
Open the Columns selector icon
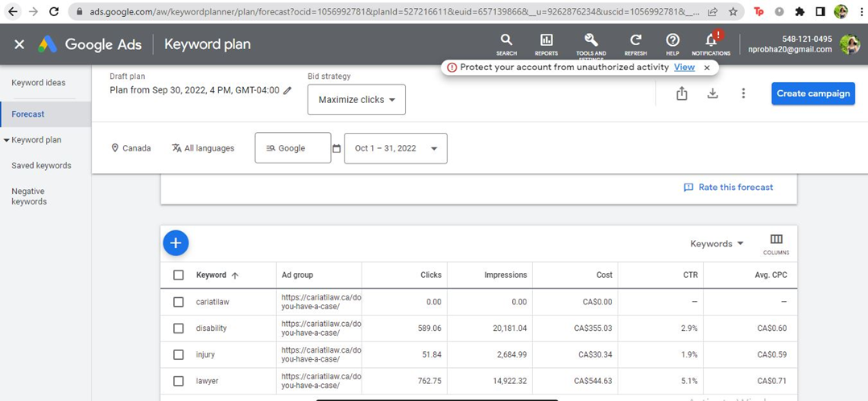coord(776,244)
